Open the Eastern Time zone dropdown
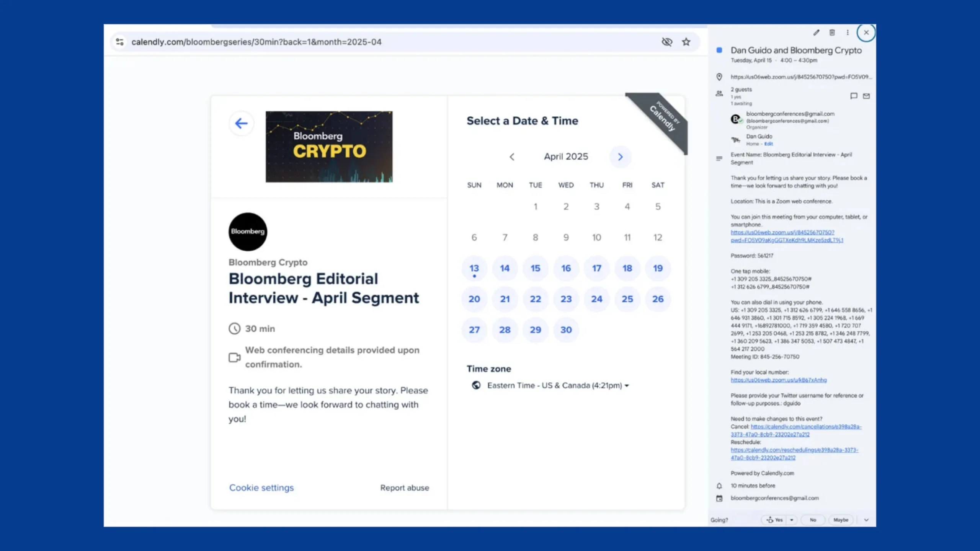 (x=558, y=386)
